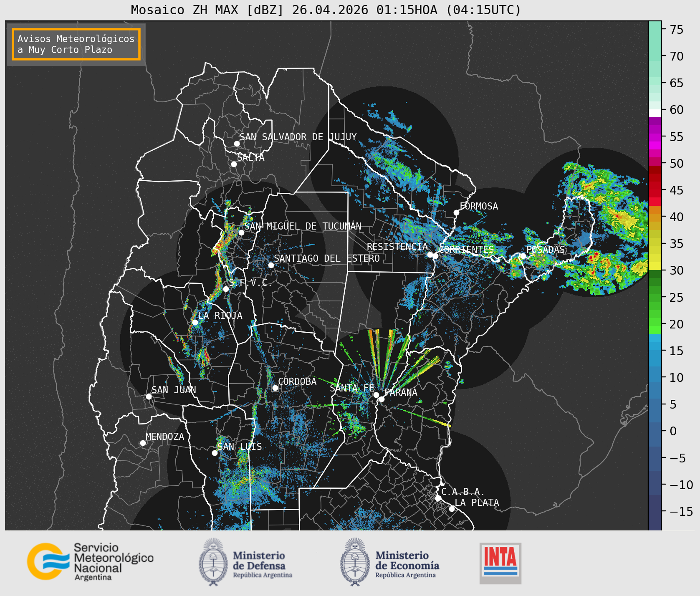Click the SAN MIGUEL DE TUCUMÁN label
This screenshot has height=596, width=700.
point(303,226)
